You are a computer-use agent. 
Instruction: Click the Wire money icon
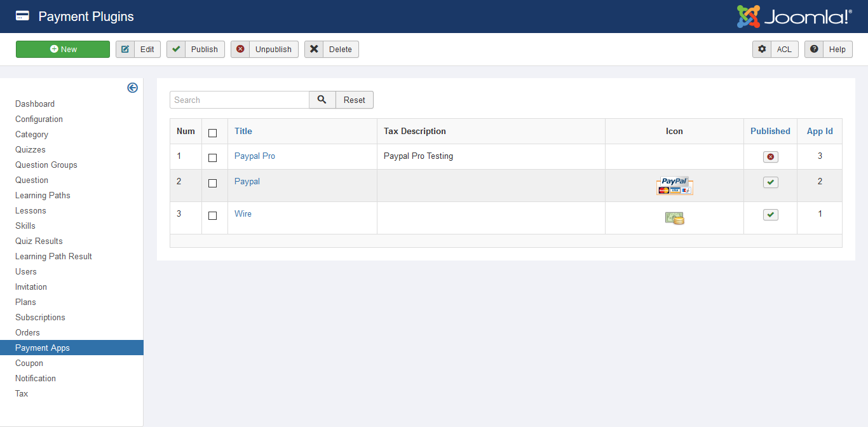[674, 218]
